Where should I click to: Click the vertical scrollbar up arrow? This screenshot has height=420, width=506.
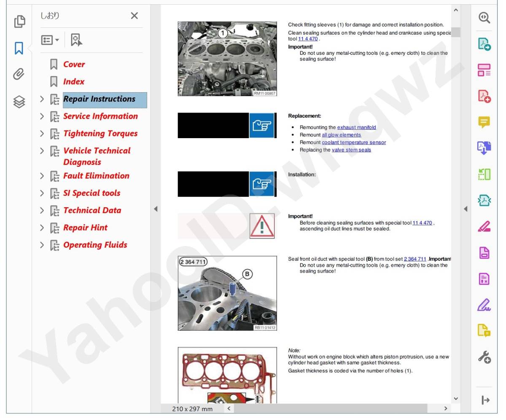(455, 10)
